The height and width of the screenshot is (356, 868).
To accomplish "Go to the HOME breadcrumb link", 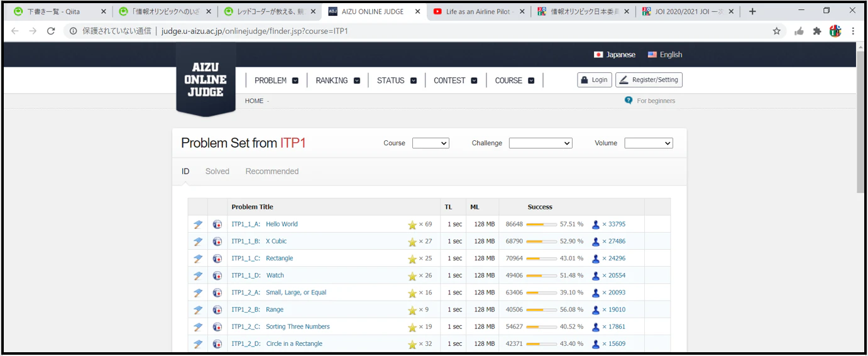I will coord(254,101).
